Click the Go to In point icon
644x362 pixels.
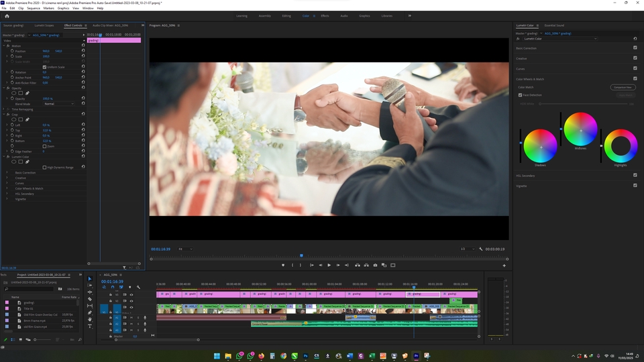point(312,265)
